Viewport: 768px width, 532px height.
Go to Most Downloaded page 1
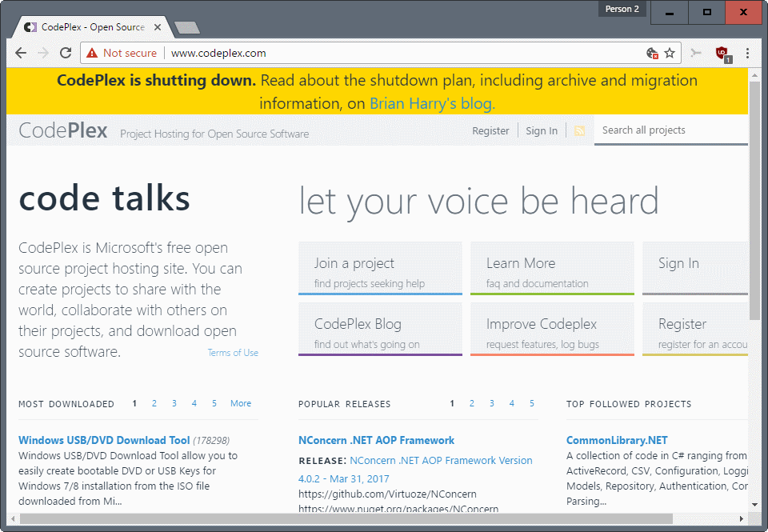134,403
